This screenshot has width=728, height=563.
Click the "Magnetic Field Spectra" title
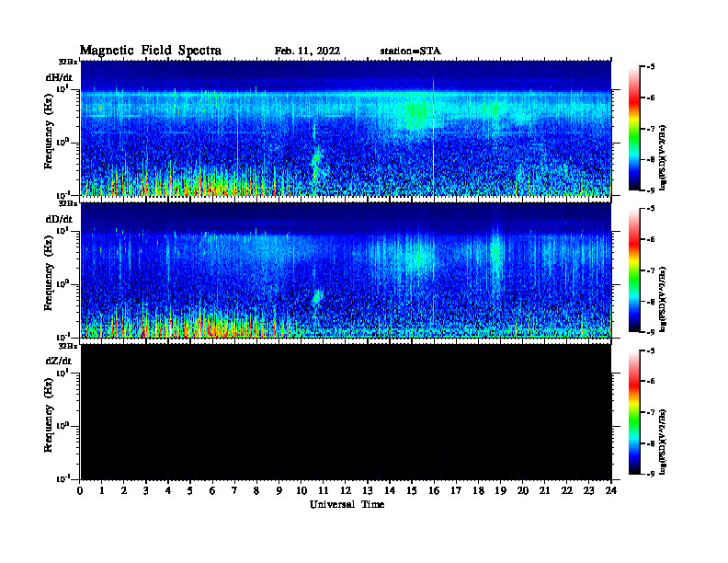pos(151,51)
